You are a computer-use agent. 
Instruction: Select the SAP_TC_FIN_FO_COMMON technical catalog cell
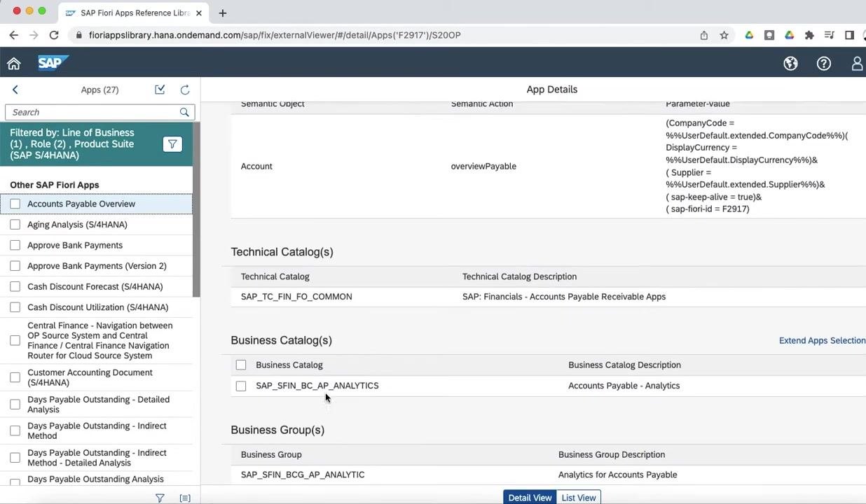click(296, 297)
